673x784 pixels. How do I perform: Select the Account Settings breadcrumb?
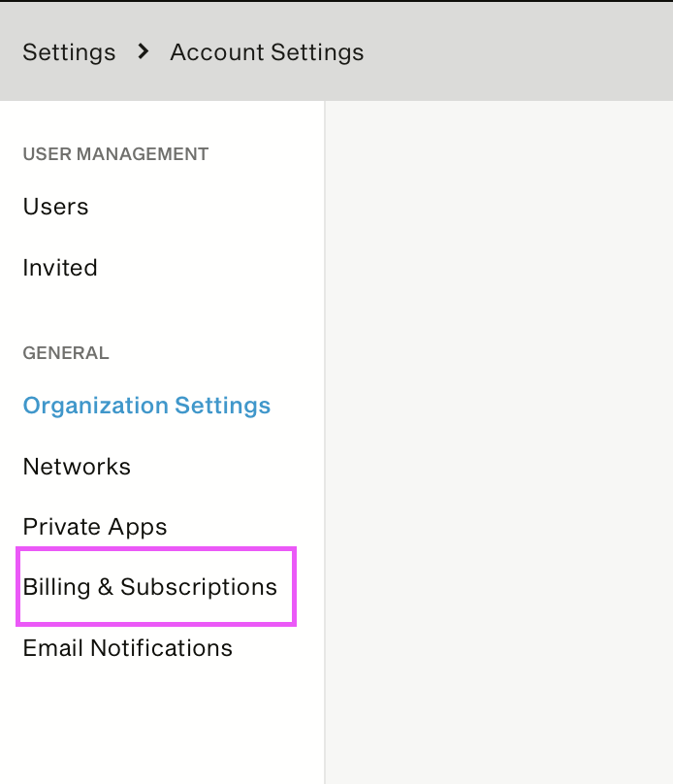[x=267, y=52]
